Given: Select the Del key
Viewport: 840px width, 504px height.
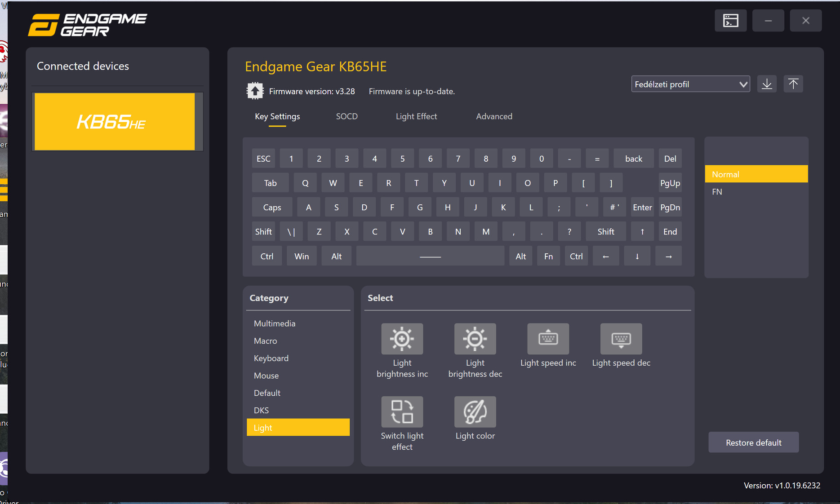Looking at the screenshot, I should tap(670, 159).
